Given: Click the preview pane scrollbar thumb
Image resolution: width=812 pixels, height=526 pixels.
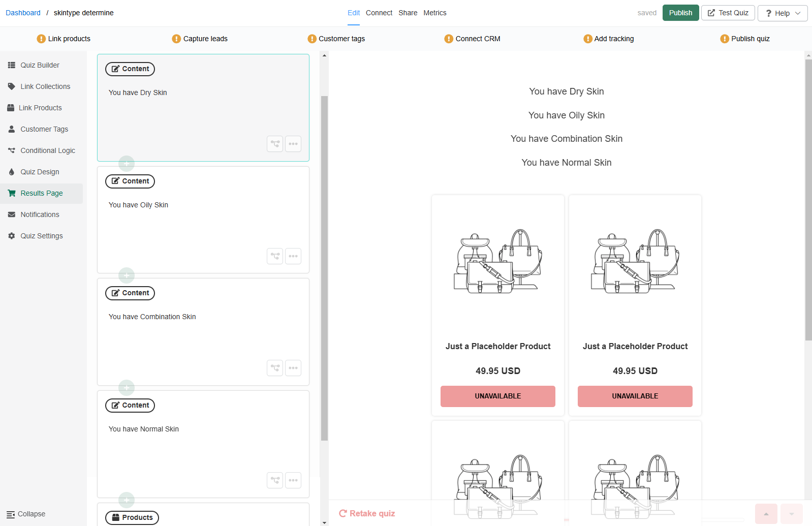Looking at the screenshot, I should pyautogui.click(x=808, y=200).
